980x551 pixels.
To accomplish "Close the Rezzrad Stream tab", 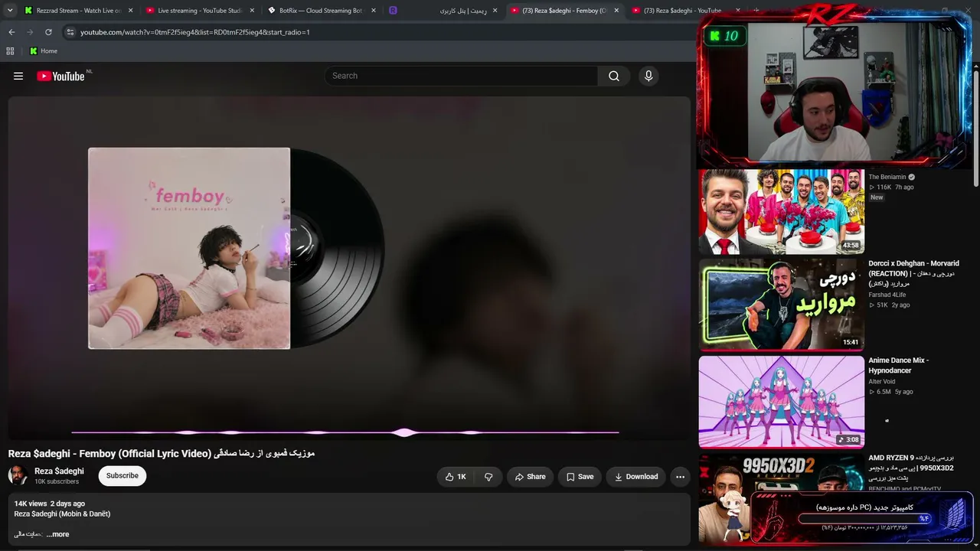I will (x=130, y=11).
